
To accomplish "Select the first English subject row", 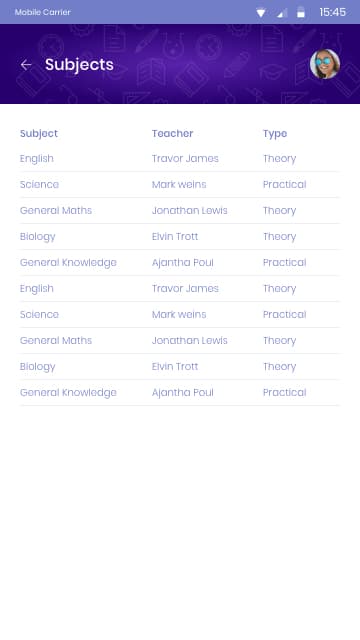I will pos(180,158).
